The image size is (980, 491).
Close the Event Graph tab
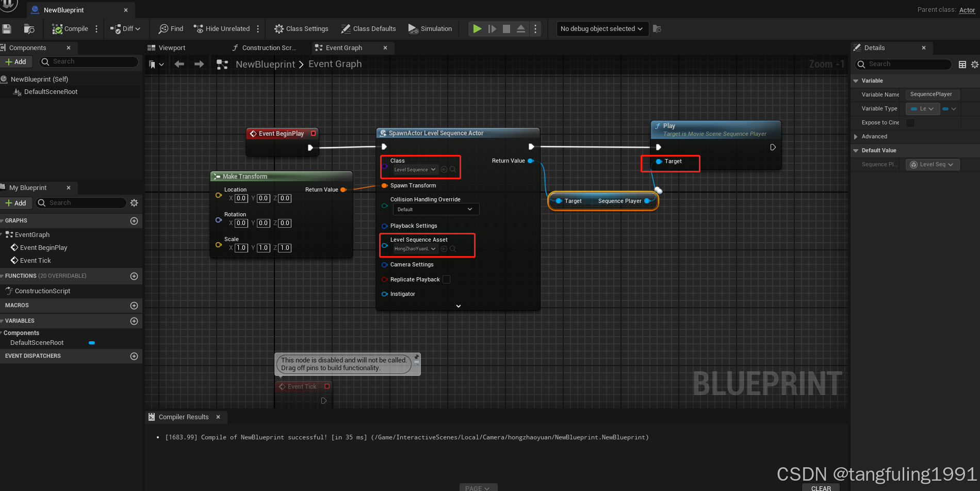click(385, 48)
